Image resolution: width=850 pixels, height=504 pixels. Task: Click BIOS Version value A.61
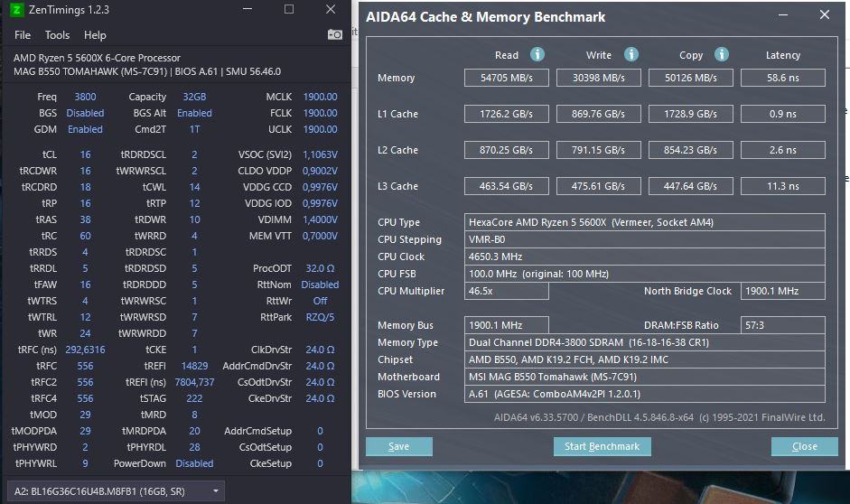(645, 394)
